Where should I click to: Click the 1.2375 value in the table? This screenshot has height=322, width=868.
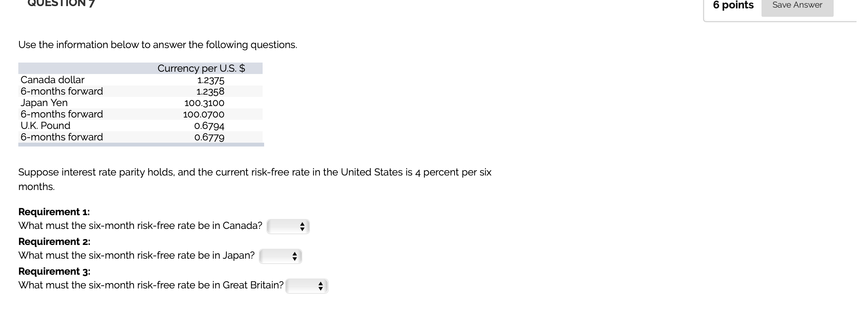[x=210, y=80]
